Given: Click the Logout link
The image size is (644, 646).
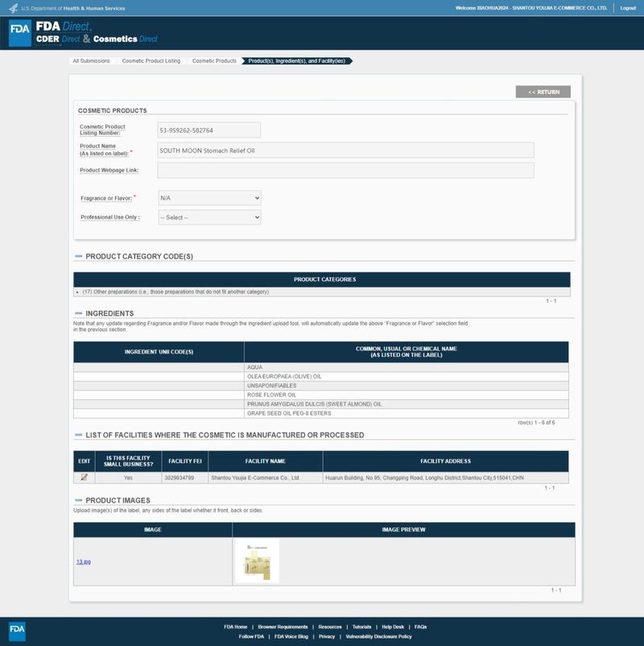Looking at the screenshot, I should [x=628, y=8].
